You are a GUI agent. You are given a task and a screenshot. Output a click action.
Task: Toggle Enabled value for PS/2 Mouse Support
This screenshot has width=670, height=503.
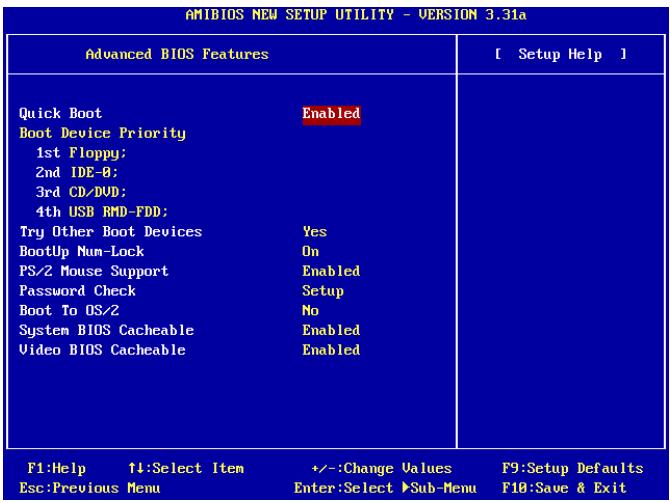pyautogui.click(x=331, y=271)
